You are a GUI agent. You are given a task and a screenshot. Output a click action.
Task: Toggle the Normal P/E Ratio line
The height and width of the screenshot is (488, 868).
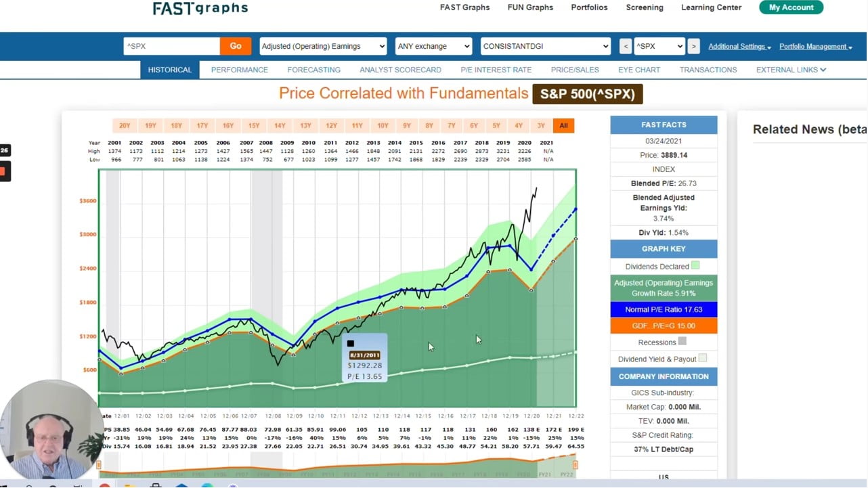[x=664, y=309]
